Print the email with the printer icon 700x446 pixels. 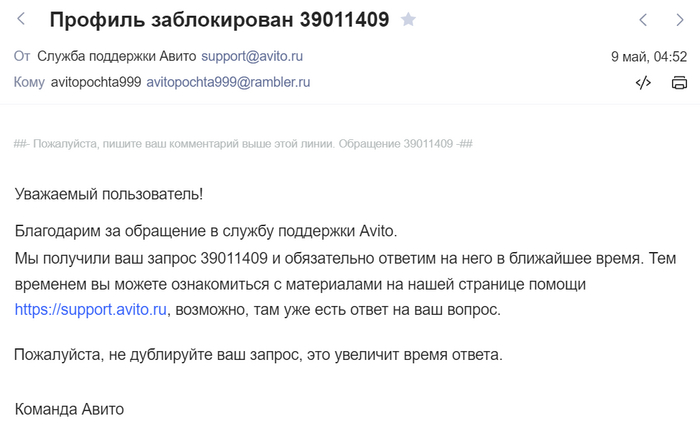coord(679,83)
